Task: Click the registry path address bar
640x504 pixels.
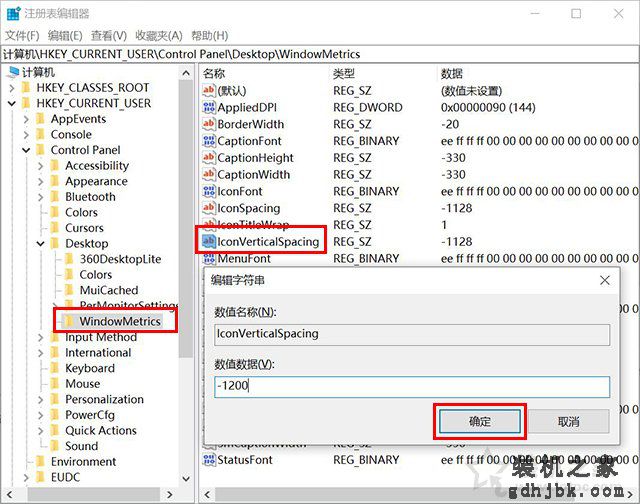Action: [320, 54]
